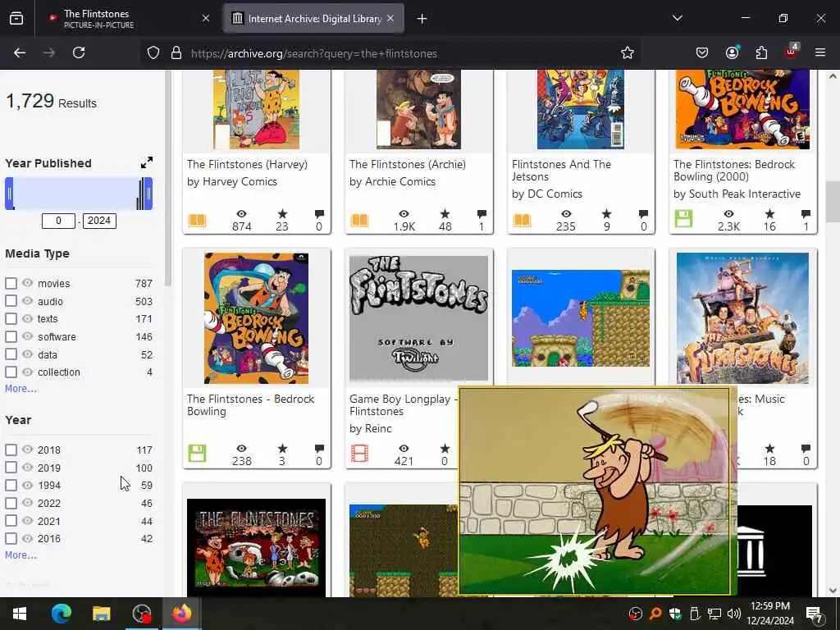Open a new browser tab

pyautogui.click(x=422, y=19)
